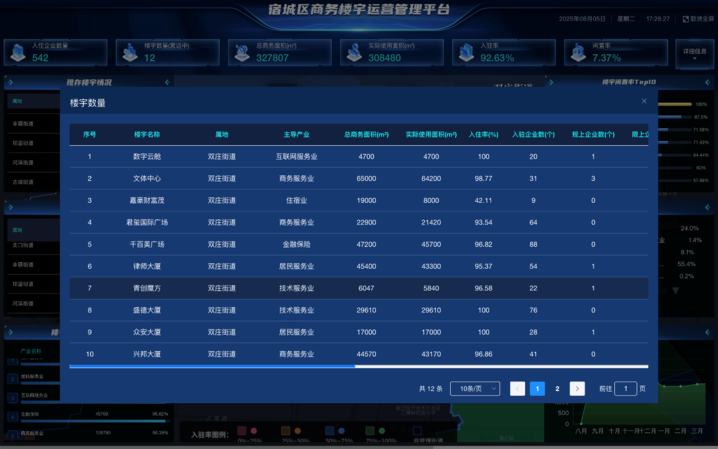Select current page 1 in pagination
Screen dimensions: 718x449
click(x=537, y=388)
